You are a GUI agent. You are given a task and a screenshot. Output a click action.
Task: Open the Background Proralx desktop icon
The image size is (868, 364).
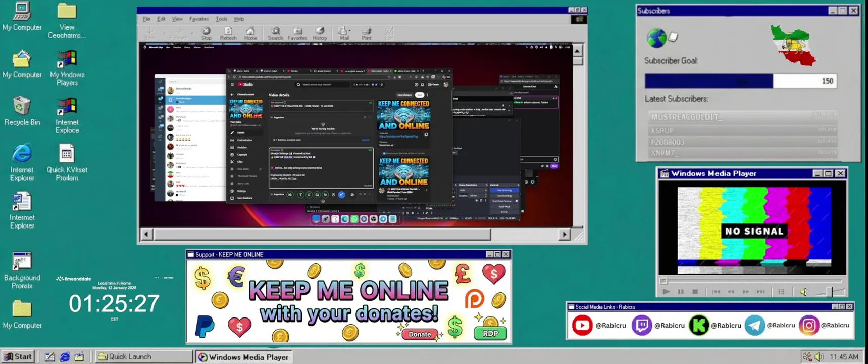tap(22, 270)
